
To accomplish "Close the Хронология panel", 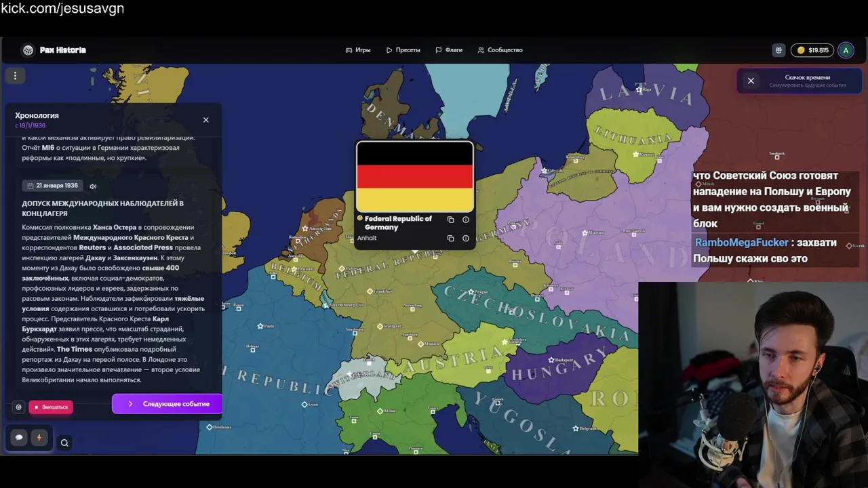I will pos(206,120).
